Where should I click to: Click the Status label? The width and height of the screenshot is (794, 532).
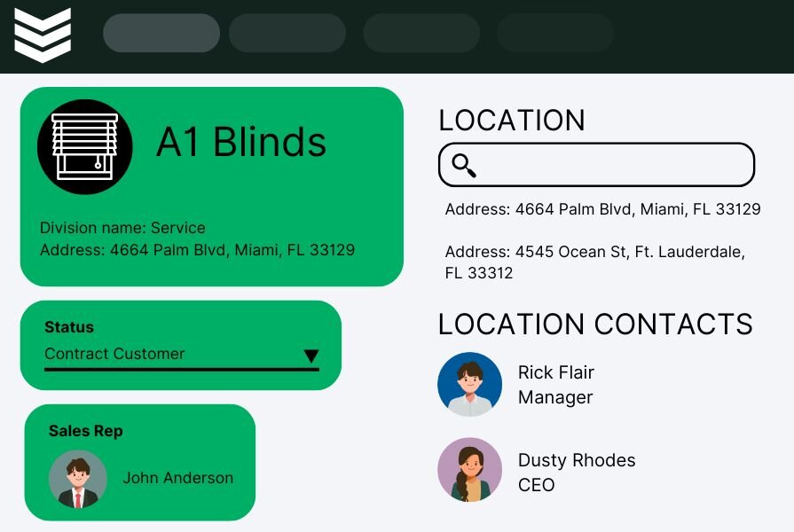tap(69, 327)
